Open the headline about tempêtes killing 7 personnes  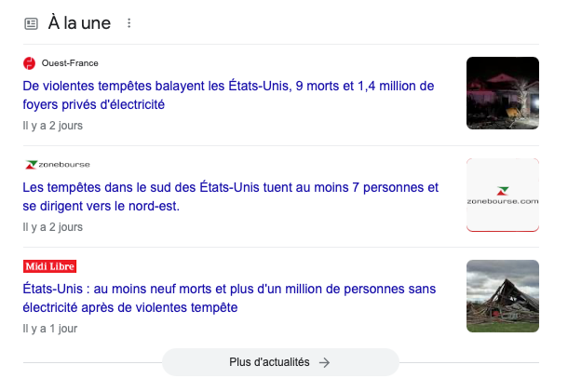[230, 196]
